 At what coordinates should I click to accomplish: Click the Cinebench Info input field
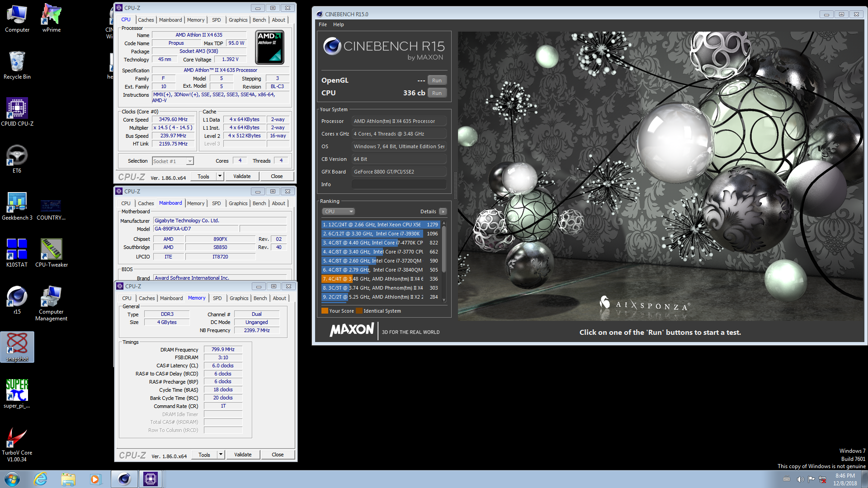[x=399, y=184]
